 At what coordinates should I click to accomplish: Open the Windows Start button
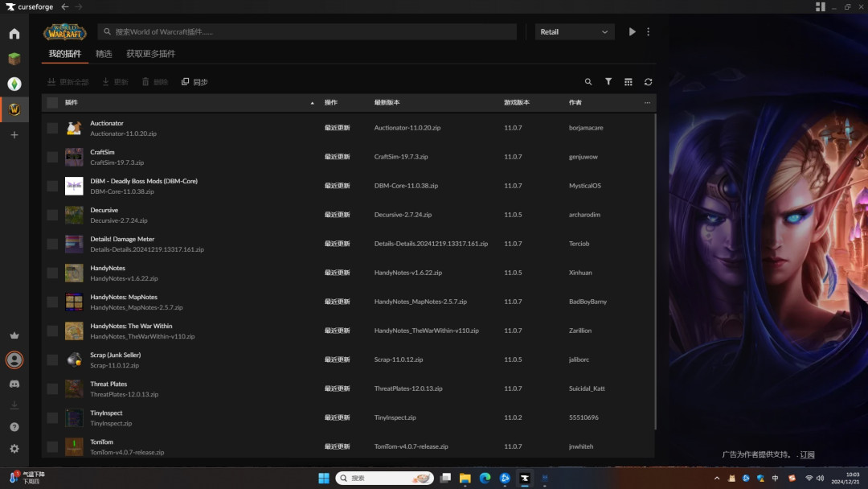[324, 478]
